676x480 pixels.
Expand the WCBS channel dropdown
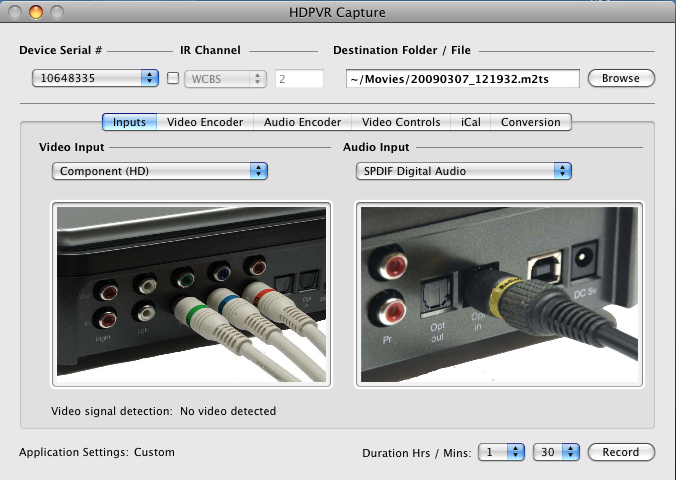pos(227,78)
